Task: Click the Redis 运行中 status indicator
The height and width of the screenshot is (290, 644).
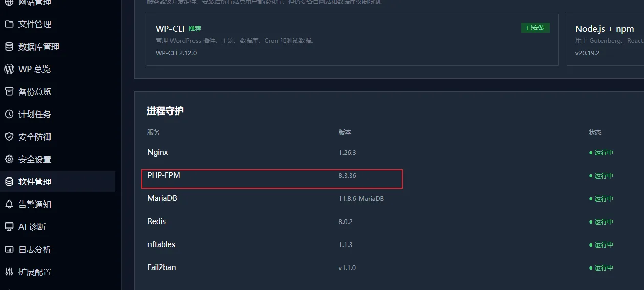Action: 601,221
